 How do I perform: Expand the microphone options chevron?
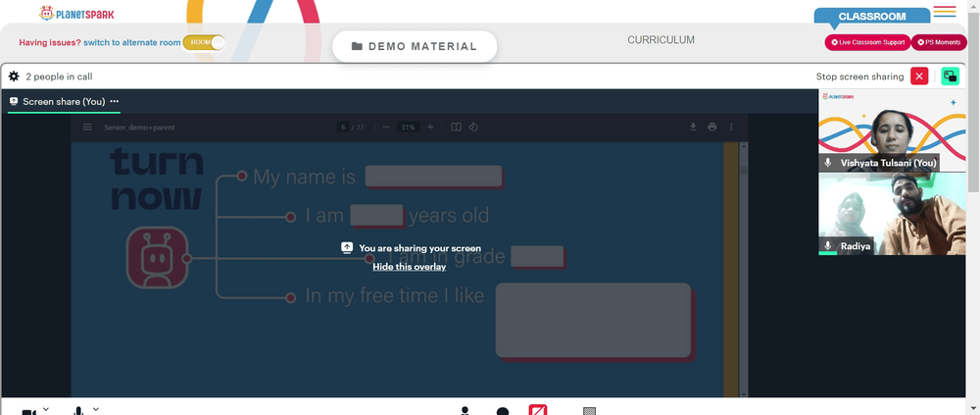[96, 409]
